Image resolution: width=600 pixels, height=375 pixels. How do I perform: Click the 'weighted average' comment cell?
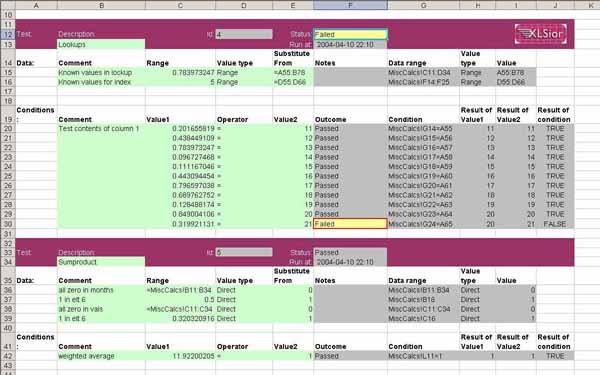pos(101,356)
